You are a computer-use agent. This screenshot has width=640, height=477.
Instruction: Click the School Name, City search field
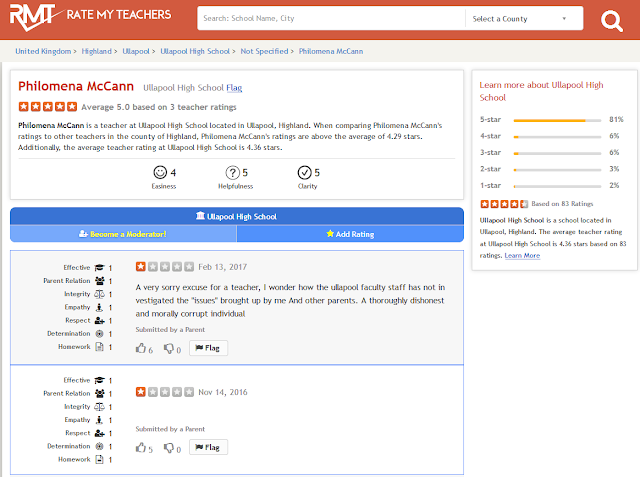pos(331,18)
